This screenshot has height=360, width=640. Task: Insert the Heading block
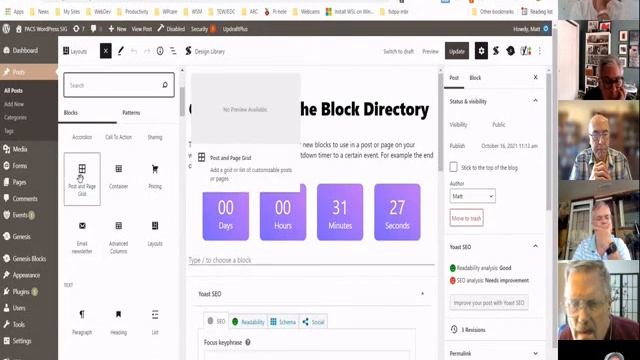(118, 322)
